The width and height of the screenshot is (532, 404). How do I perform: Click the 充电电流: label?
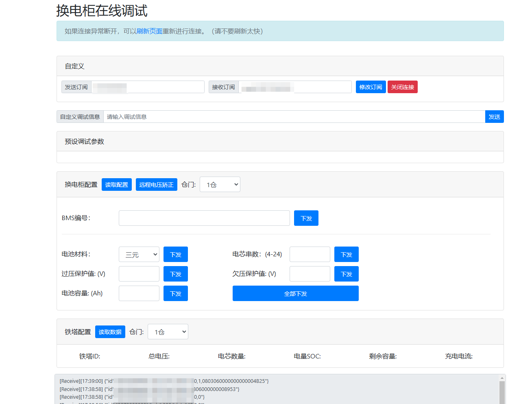(459, 356)
